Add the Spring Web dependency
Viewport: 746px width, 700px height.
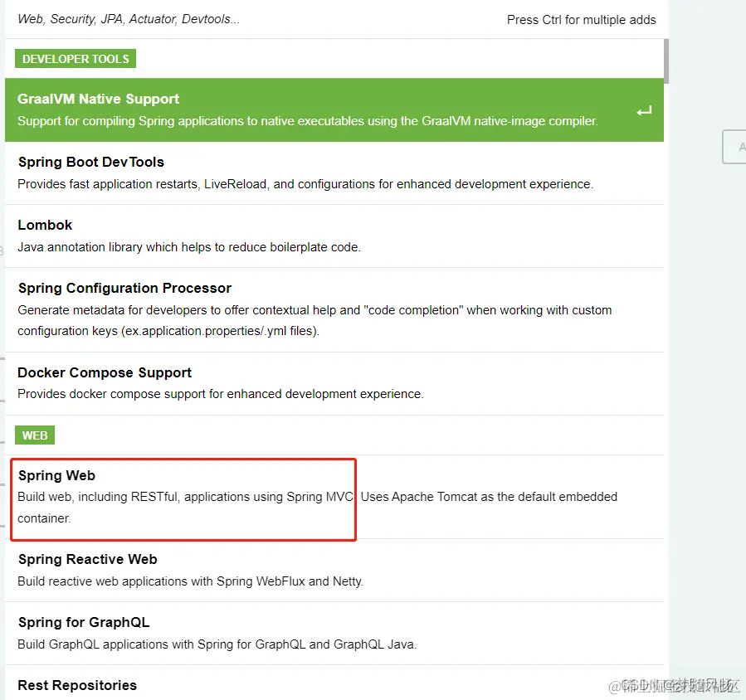334,497
